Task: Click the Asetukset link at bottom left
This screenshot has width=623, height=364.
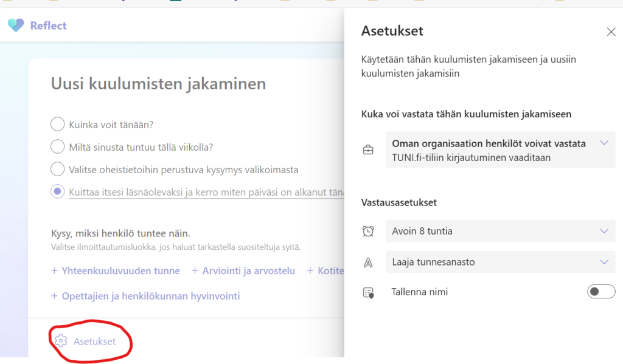Action: 94,342
